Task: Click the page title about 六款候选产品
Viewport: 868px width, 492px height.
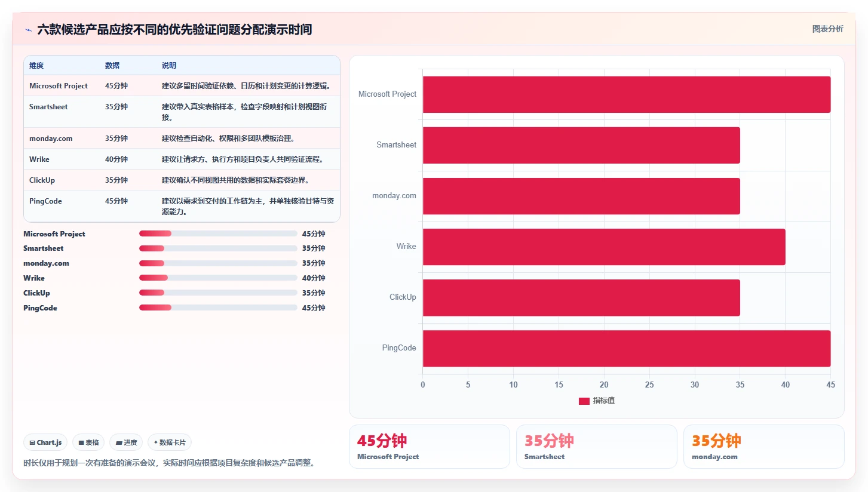Action: pos(174,29)
